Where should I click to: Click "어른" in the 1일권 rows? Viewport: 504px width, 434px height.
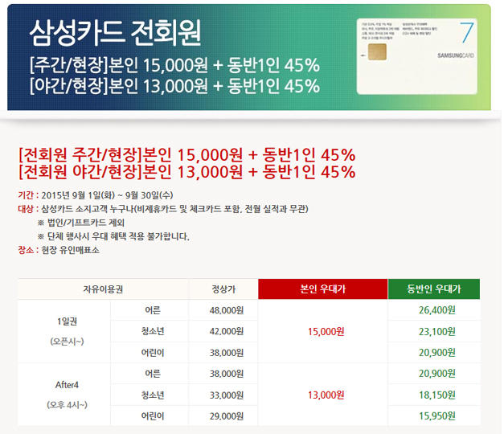[x=153, y=310]
